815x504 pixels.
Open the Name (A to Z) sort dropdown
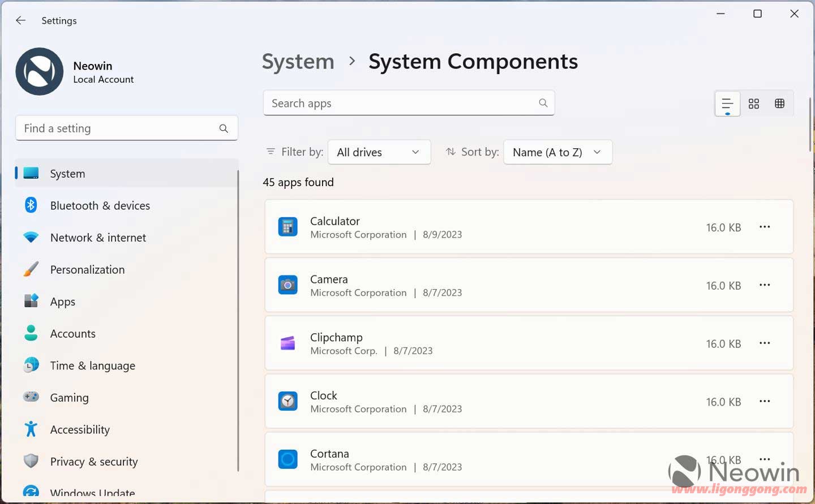tap(558, 152)
